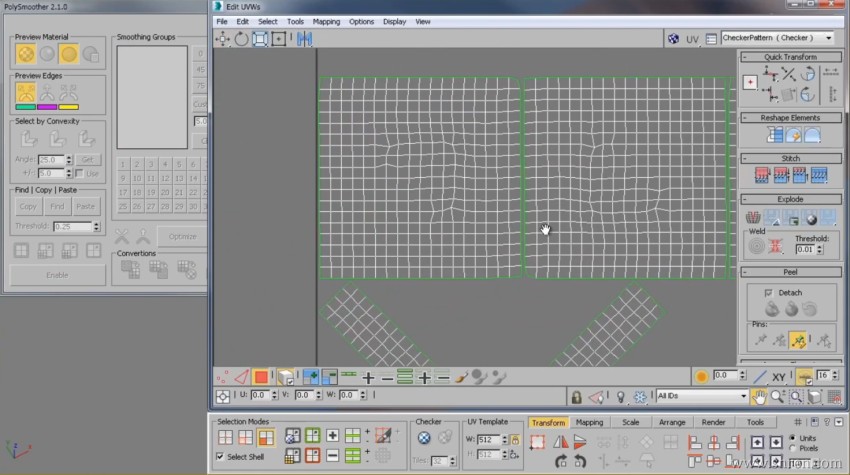
Task: Select the Rotate tool in UV toolbar
Action: 241,39
